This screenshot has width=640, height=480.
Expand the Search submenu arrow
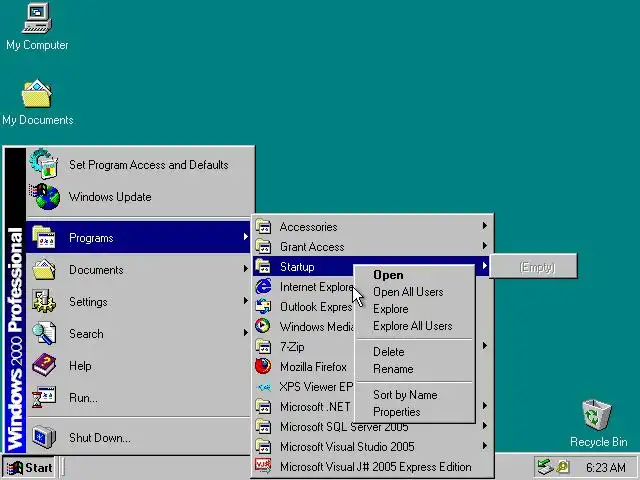coord(245,333)
